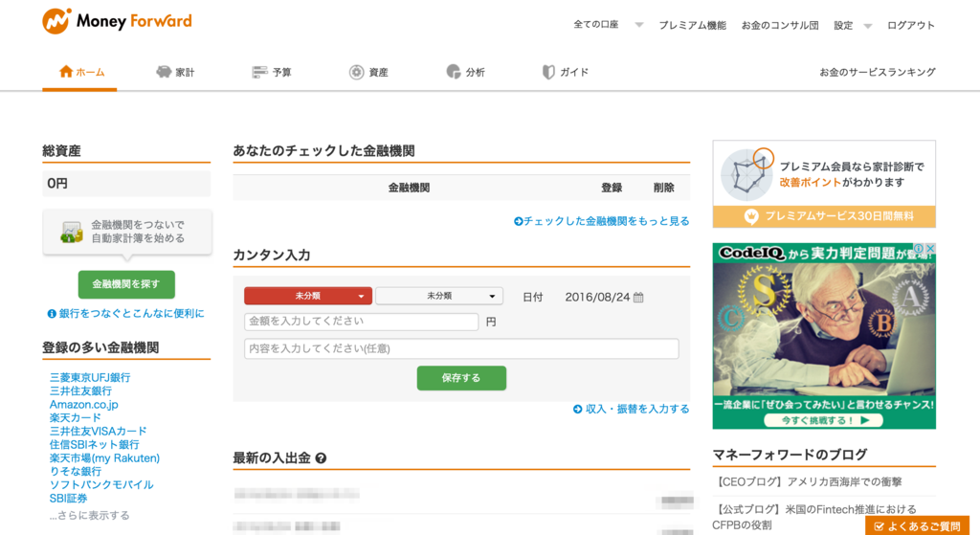Click the 金融機関 column header
980x535 pixels.
pos(409,188)
